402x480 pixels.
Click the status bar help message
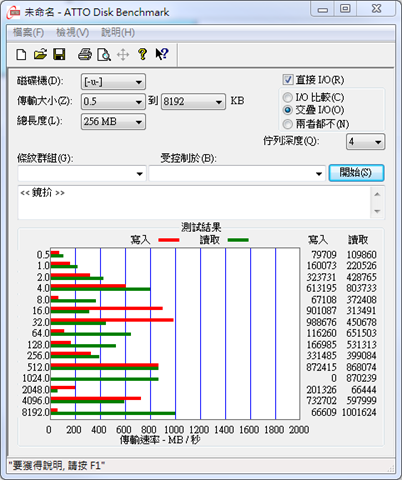click(57, 465)
